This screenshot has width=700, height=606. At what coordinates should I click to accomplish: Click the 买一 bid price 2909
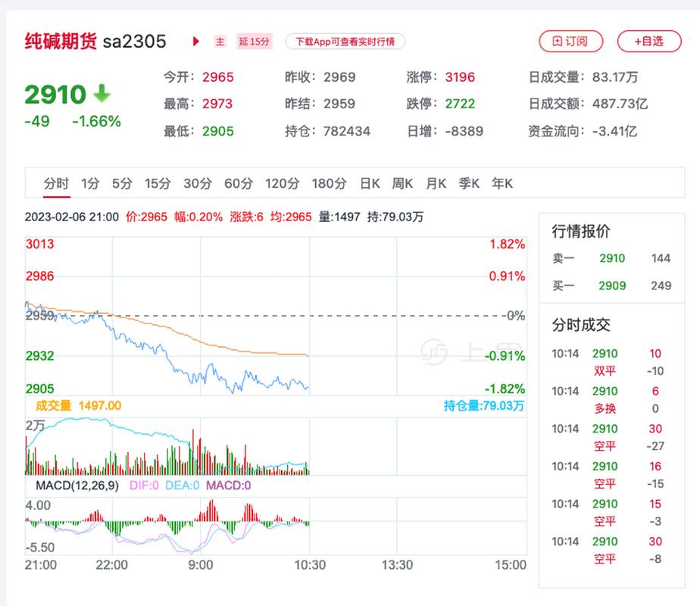612,286
